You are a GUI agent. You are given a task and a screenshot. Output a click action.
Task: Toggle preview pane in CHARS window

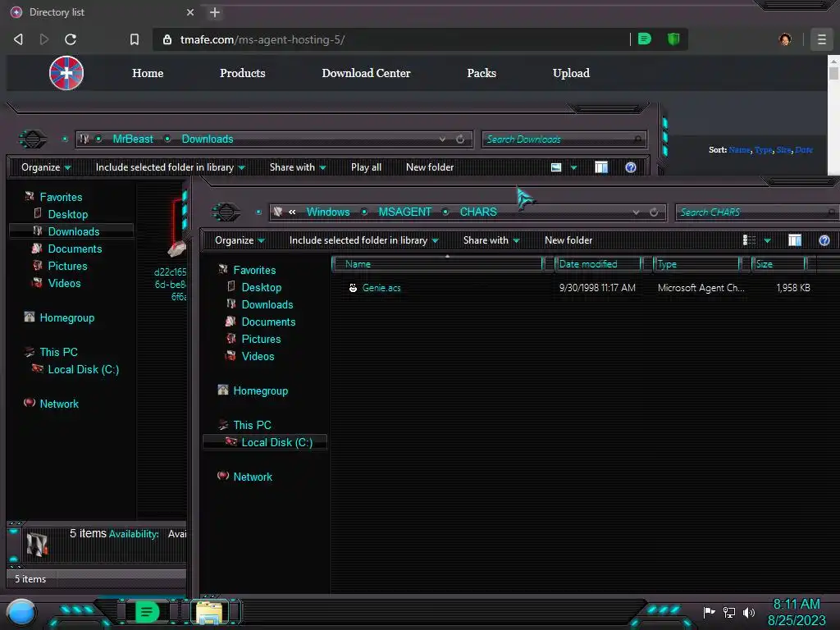pyautogui.click(x=795, y=240)
